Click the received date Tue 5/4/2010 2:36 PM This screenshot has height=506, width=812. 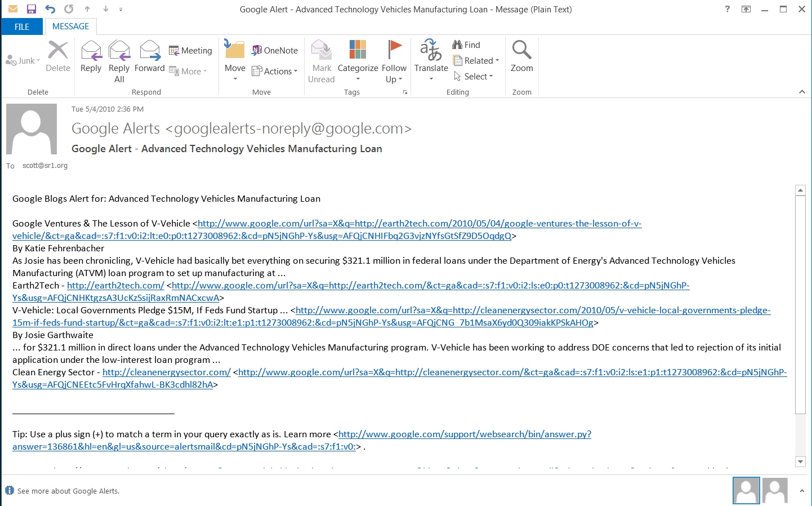point(108,109)
